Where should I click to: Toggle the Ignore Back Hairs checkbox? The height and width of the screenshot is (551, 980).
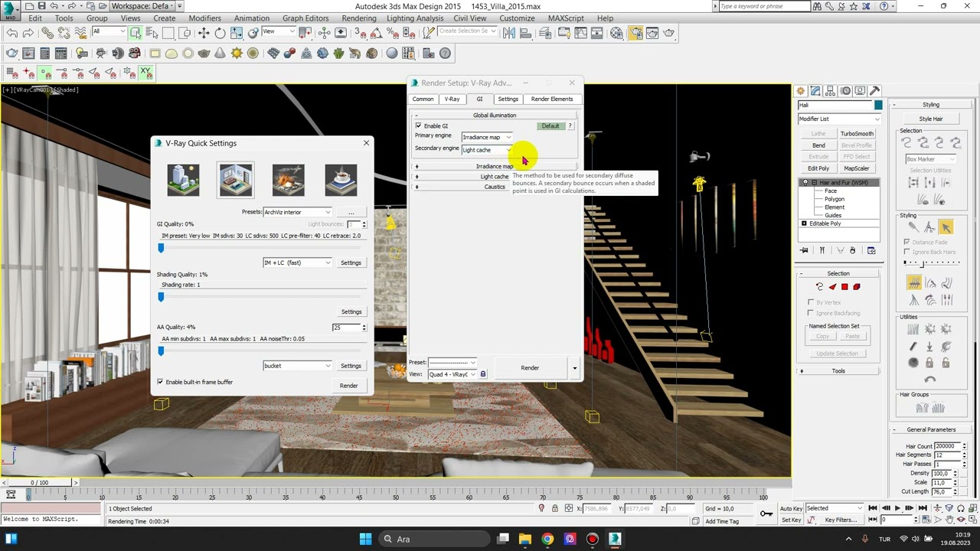pyautogui.click(x=907, y=252)
